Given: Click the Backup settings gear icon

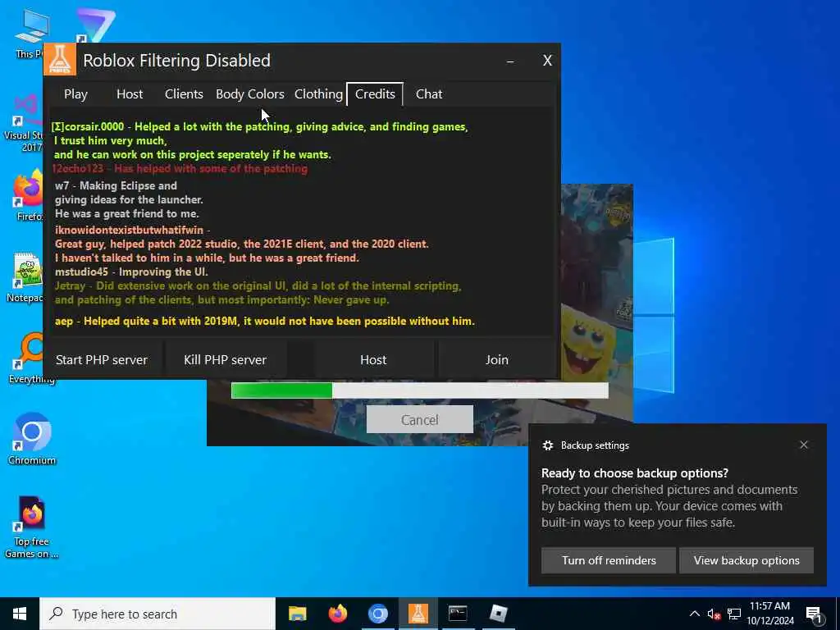Looking at the screenshot, I should [547, 445].
